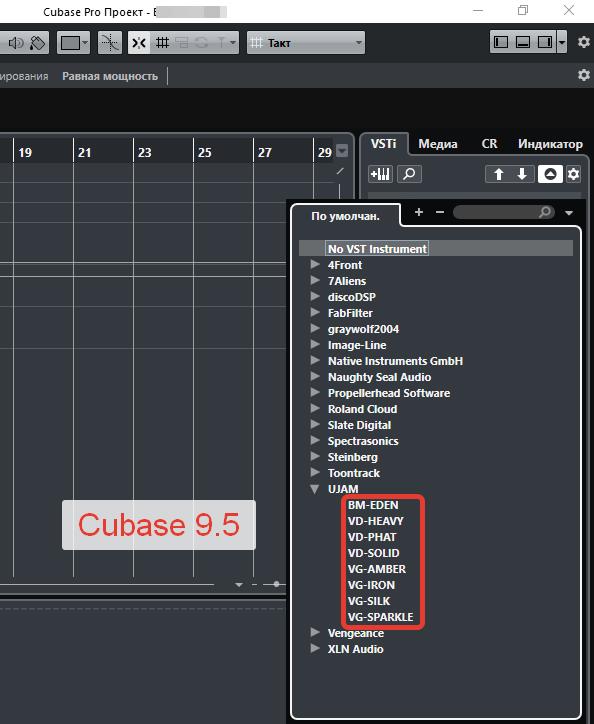594x724 pixels.
Task: Click the horizontal zoom slider handle
Action: (x=276, y=584)
